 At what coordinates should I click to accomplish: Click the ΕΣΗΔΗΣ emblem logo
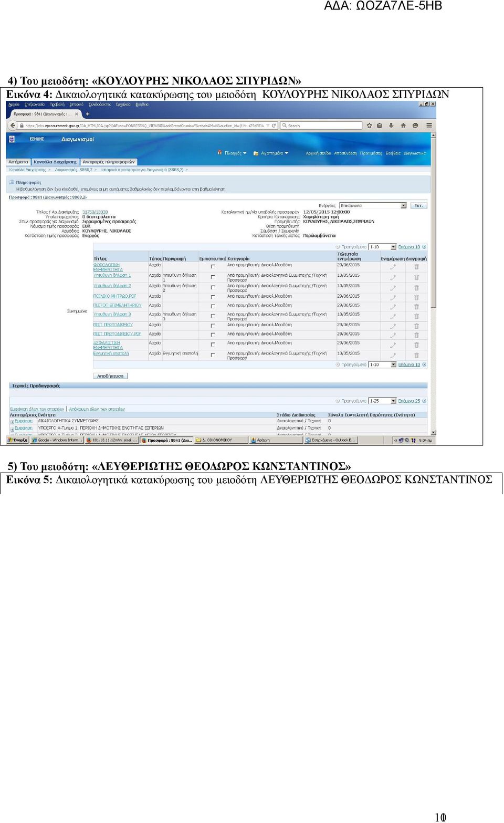click(x=12, y=139)
